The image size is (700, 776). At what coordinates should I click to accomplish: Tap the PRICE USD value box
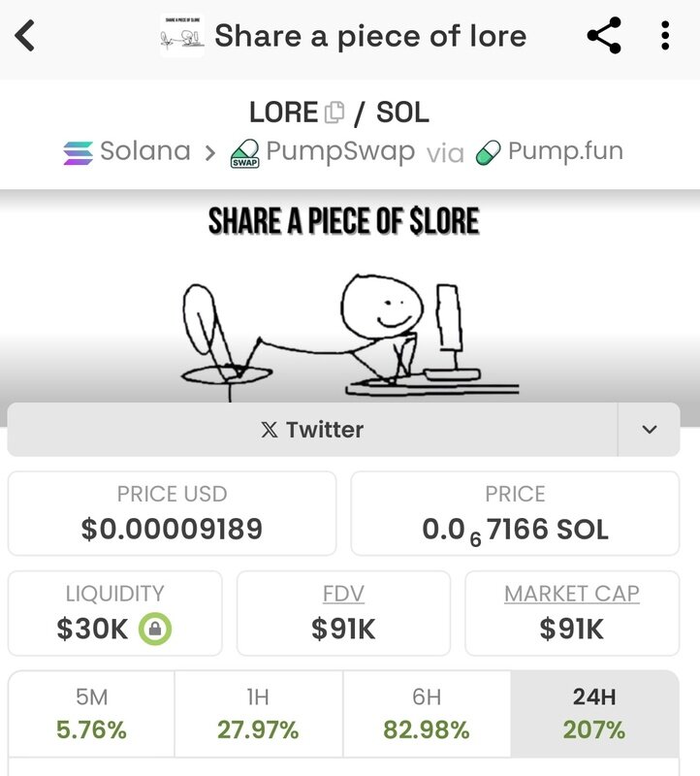(x=172, y=513)
